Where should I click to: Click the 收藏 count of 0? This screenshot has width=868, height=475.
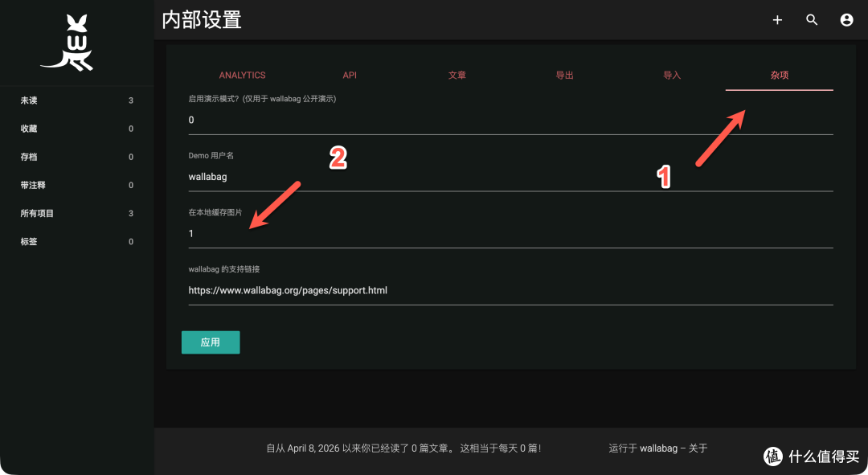[x=131, y=129]
